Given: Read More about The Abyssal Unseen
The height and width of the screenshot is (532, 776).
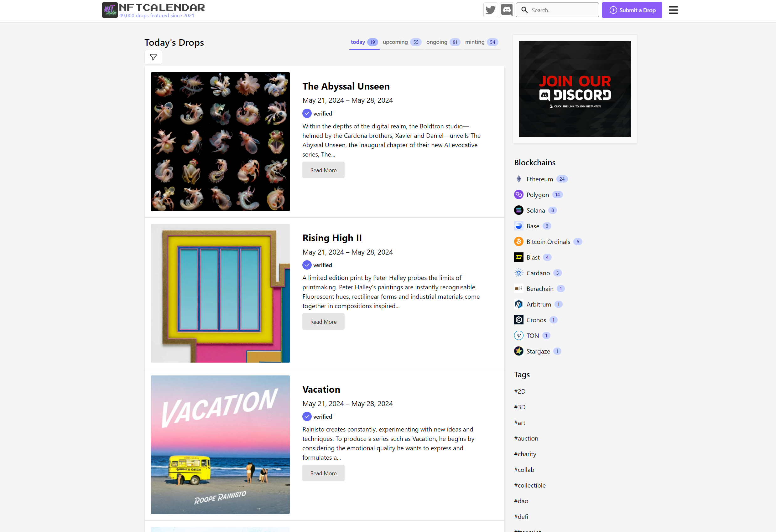Looking at the screenshot, I should point(323,170).
